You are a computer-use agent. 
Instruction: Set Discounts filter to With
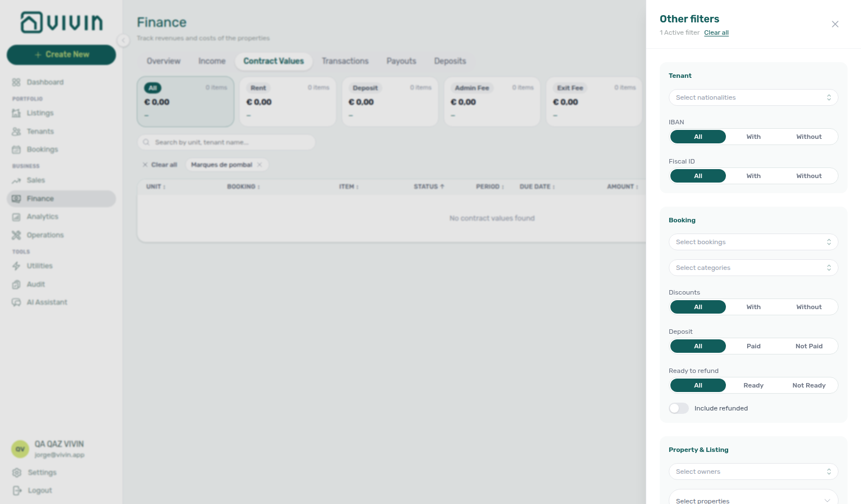point(753,307)
